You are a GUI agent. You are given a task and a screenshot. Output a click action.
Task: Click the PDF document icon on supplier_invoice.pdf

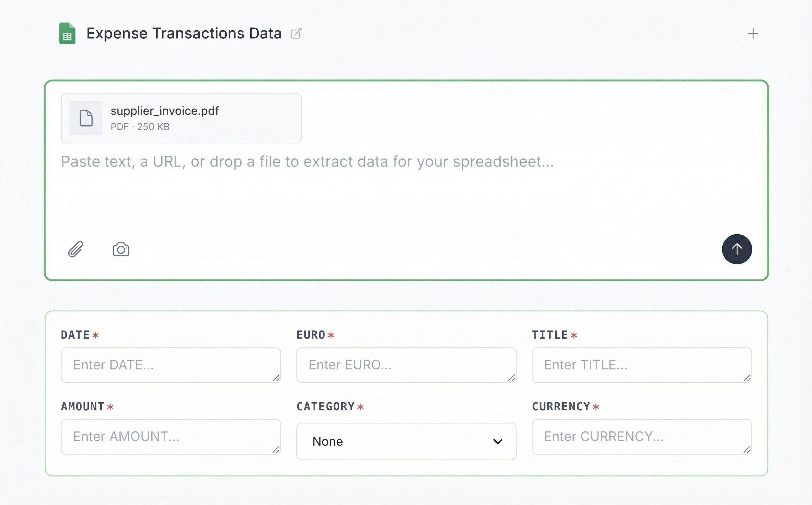pos(86,118)
